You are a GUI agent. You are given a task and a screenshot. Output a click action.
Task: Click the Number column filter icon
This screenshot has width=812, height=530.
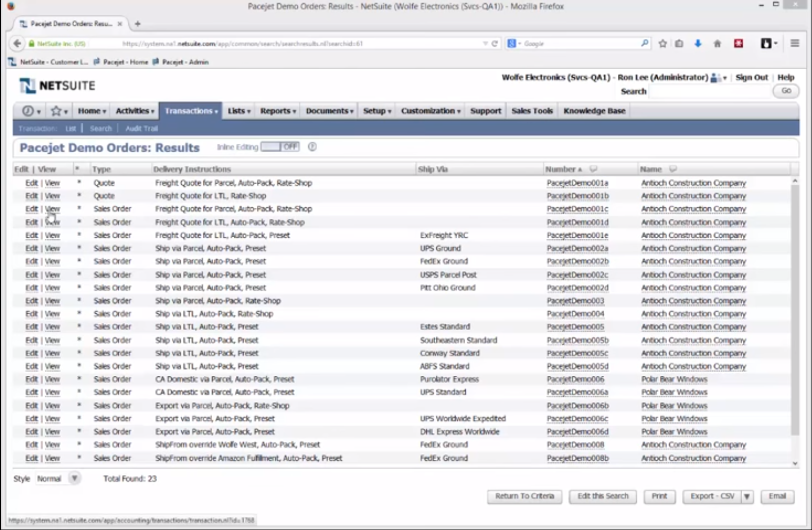click(593, 169)
